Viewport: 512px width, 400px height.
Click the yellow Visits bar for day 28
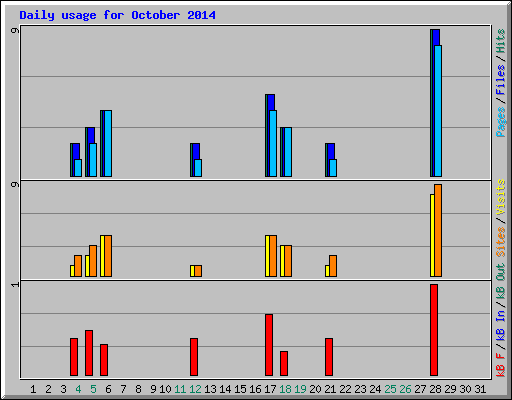pyautogui.click(x=432, y=235)
